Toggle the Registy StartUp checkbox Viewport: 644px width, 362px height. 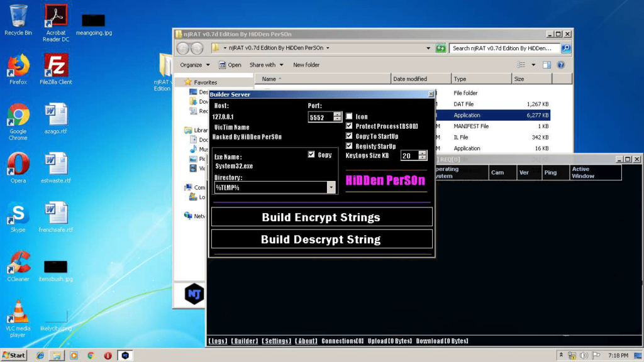coord(349,146)
